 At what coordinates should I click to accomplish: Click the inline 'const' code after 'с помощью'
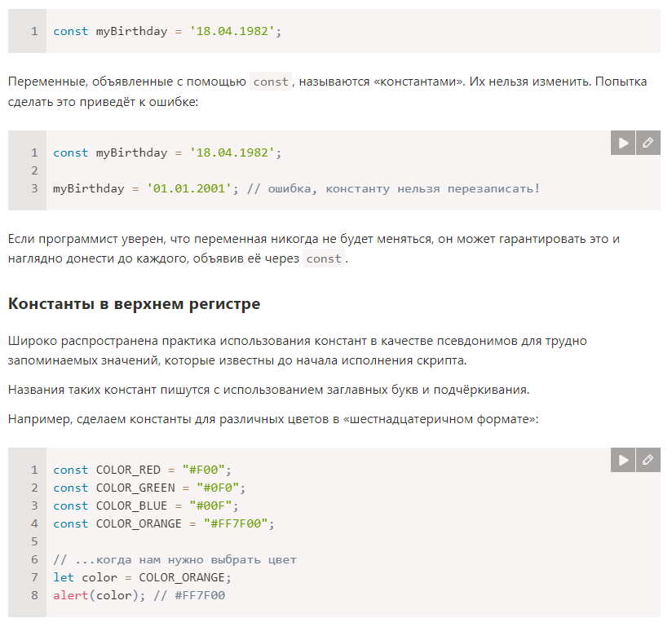[271, 82]
